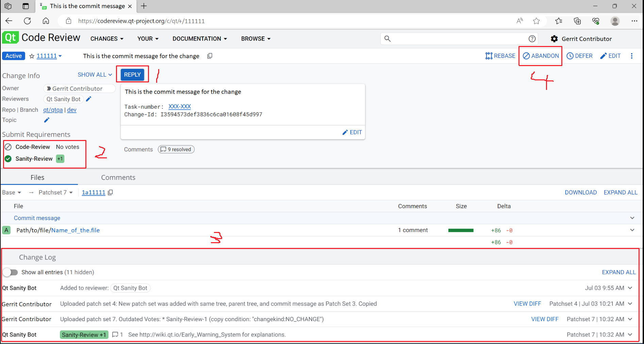Open the Browser Essentials heart icon
The image size is (644, 344).
click(x=596, y=21)
